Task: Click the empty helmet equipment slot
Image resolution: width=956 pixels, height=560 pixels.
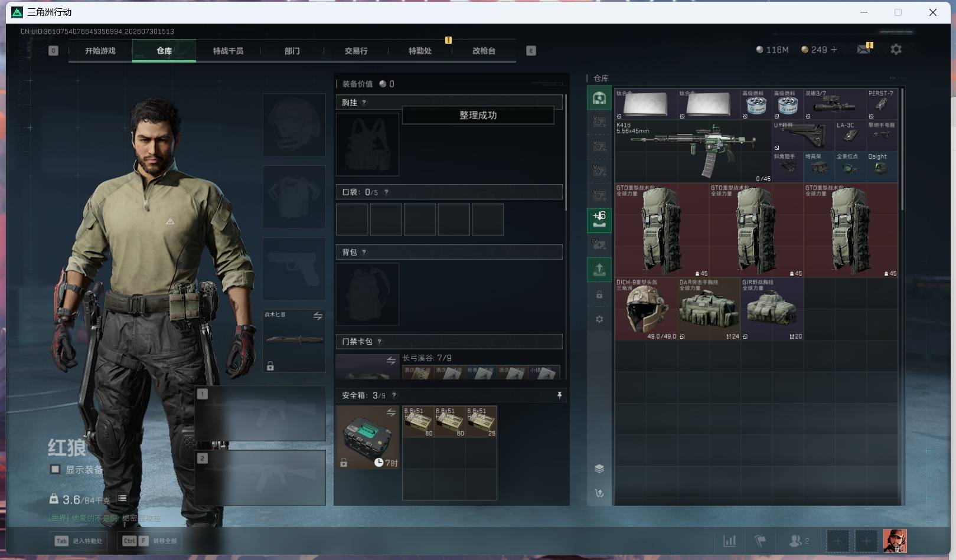Action: (294, 125)
